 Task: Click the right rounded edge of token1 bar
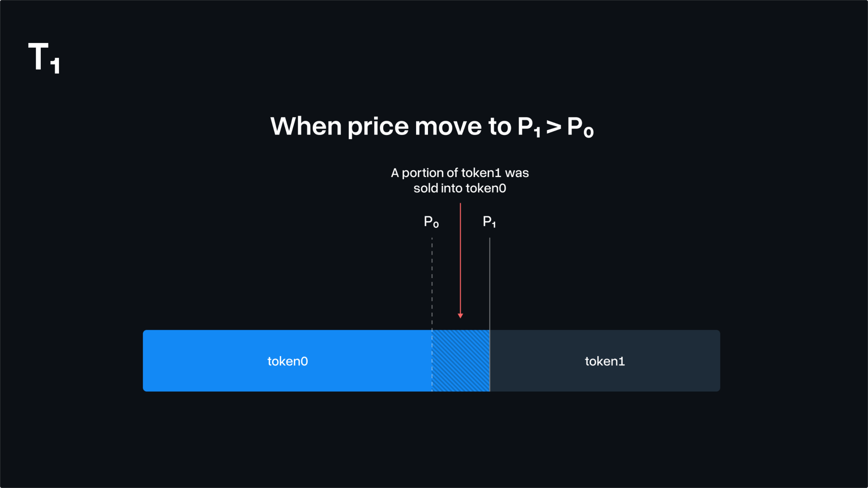pos(718,361)
